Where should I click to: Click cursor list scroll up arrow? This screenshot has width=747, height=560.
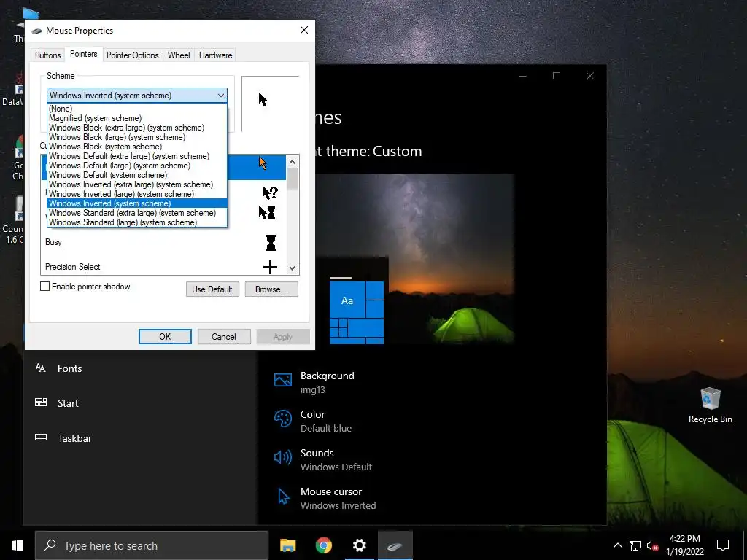coord(292,162)
